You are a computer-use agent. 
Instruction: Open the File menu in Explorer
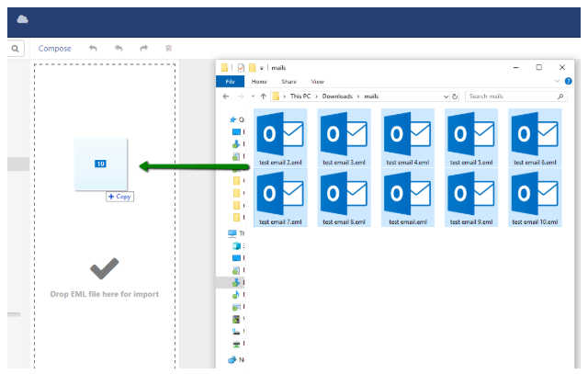pyautogui.click(x=230, y=81)
